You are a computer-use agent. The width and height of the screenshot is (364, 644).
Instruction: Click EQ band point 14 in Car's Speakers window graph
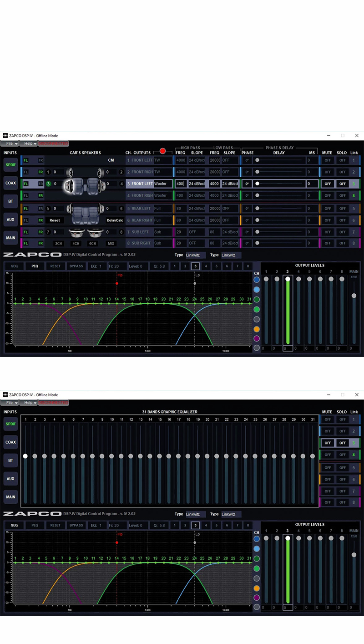[116, 303]
